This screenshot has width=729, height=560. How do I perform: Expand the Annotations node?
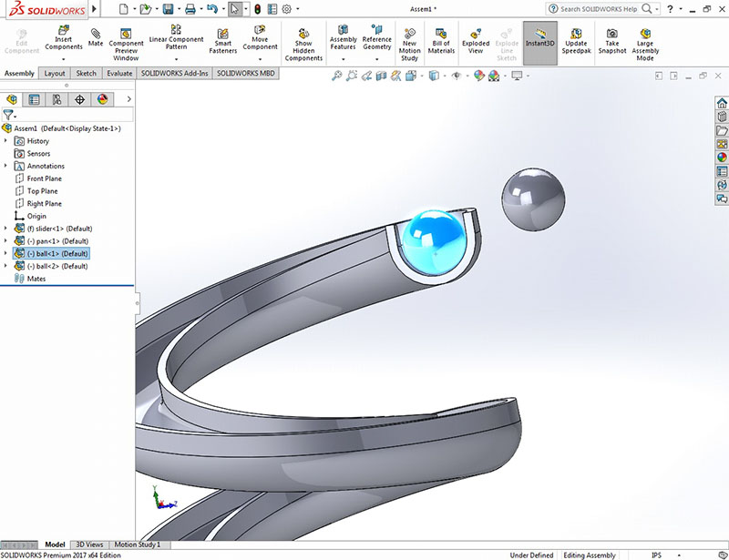coord(5,166)
